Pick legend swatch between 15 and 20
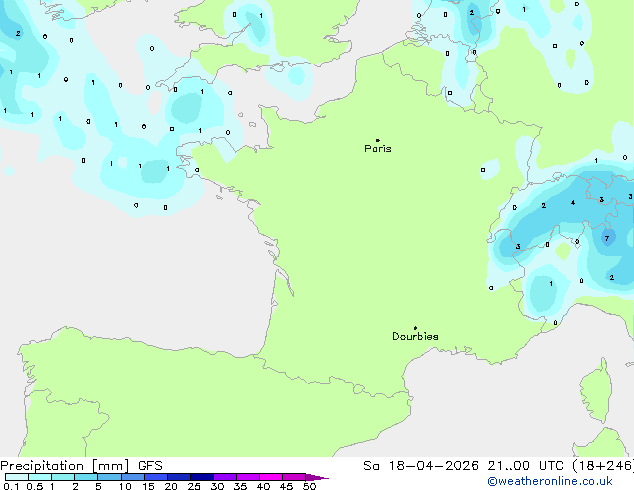The image size is (634, 490). pyautogui.click(x=156, y=477)
